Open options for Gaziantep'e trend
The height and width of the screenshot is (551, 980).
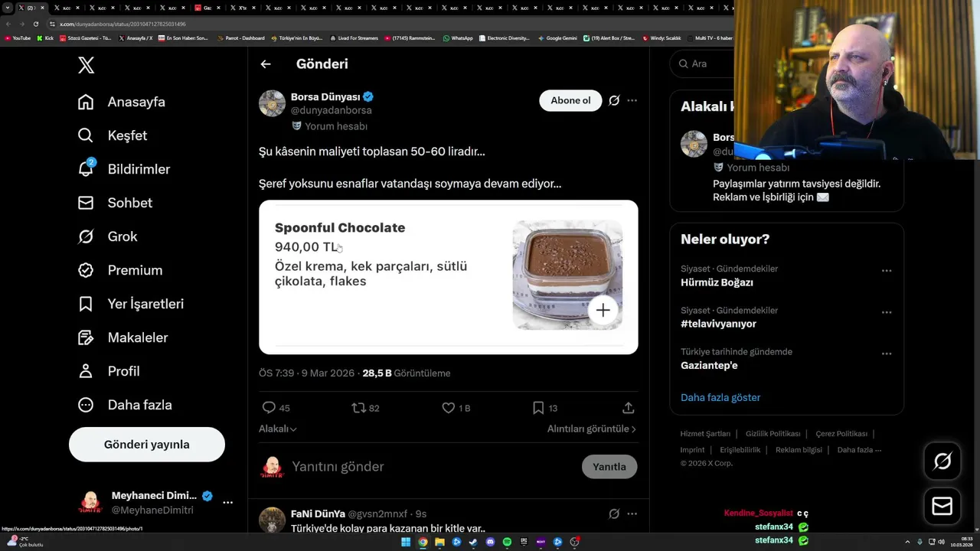coord(887,354)
